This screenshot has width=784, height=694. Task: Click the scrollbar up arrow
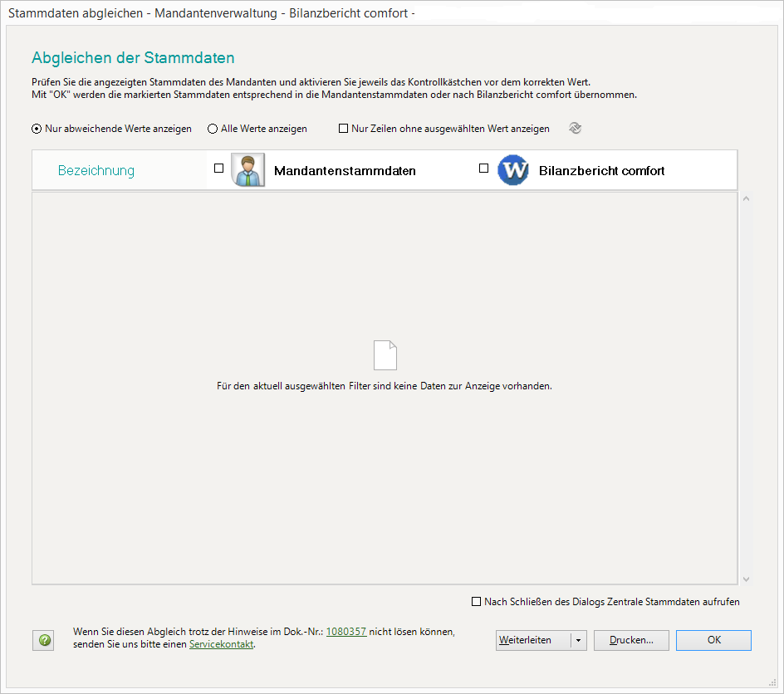click(745, 199)
